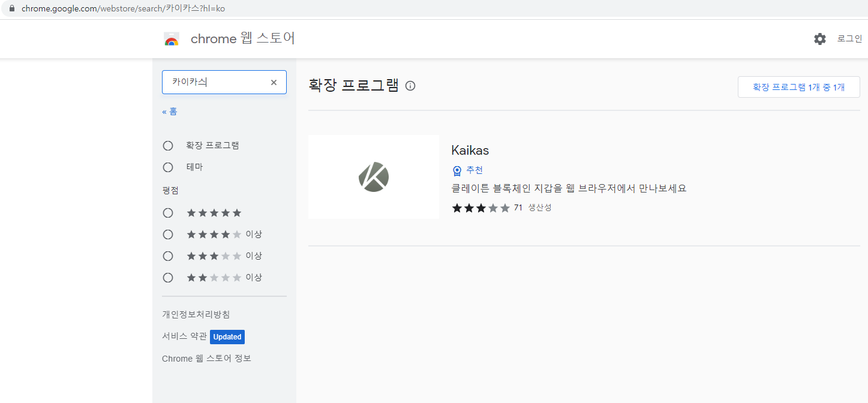Choose the 4-star 이상 rating filter
The width and height of the screenshot is (868, 403).
[x=167, y=234]
